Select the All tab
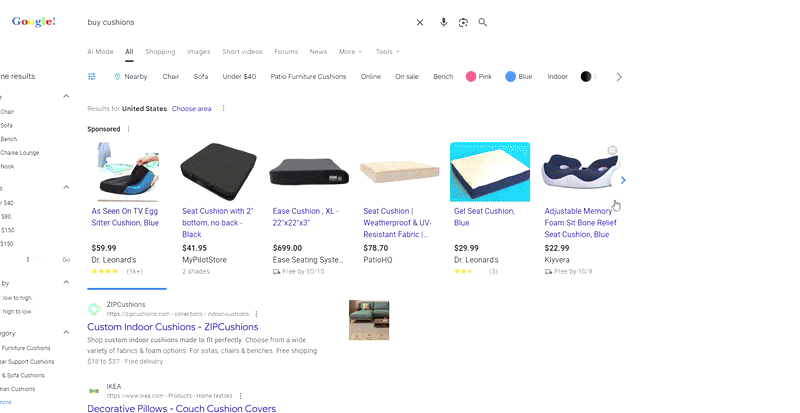The width and height of the screenshot is (800, 413). coord(129,52)
